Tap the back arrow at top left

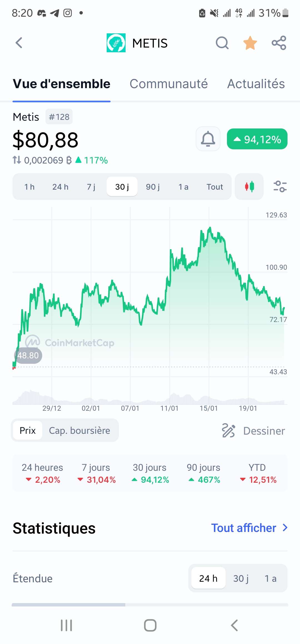coord(19,43)
